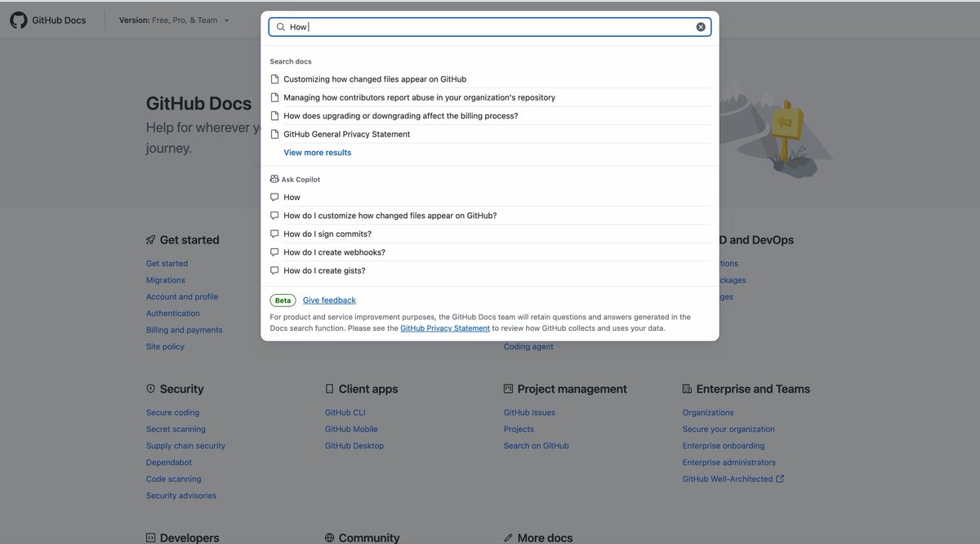980x544 pixels.
Task: Open the Code scanning link
Action: click(173, 479)
